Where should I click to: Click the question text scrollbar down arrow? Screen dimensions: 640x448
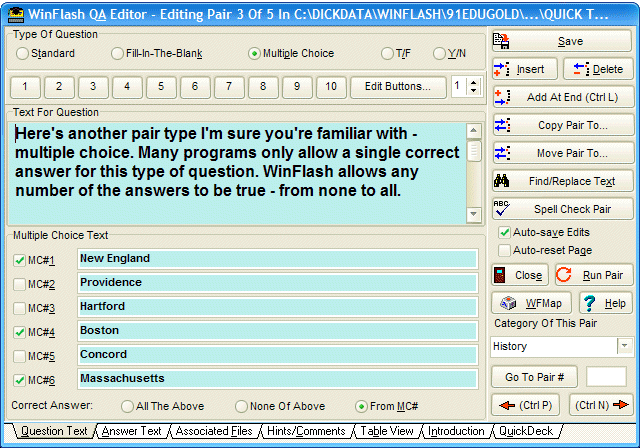(473, 214)
